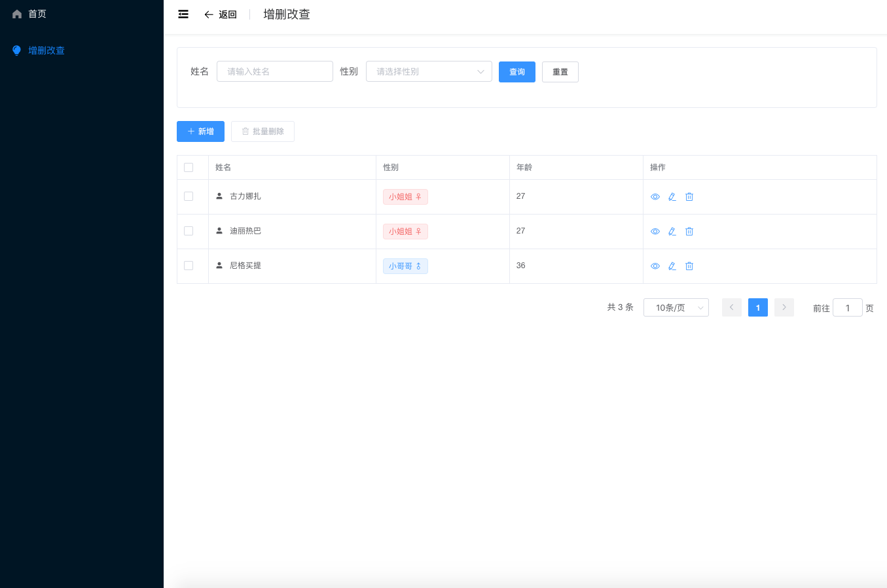Go to next page arrow
This screenshot has width=887, height=588.
784,307
